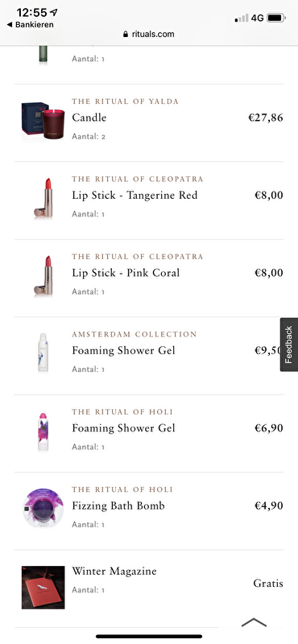Viewport: 298px width, 644px height.
Task: Tap the scroll-to-top chevron arrow
Action: tap(254, 622)
